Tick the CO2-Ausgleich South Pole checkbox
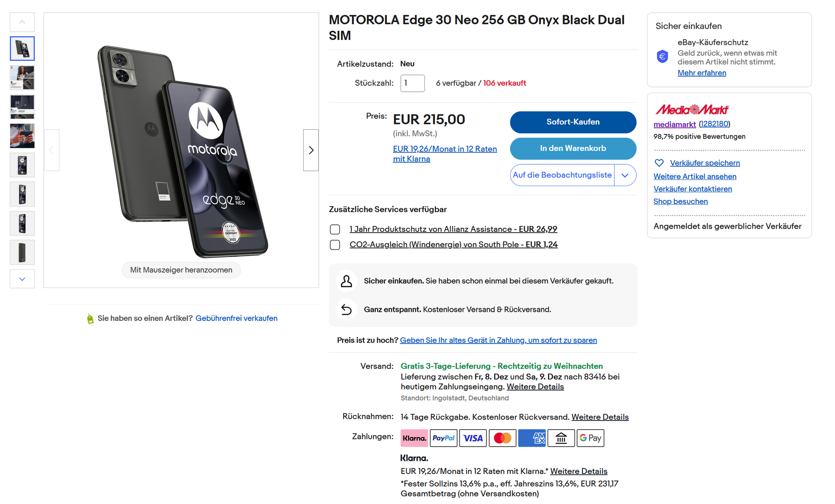 point(335,245)
